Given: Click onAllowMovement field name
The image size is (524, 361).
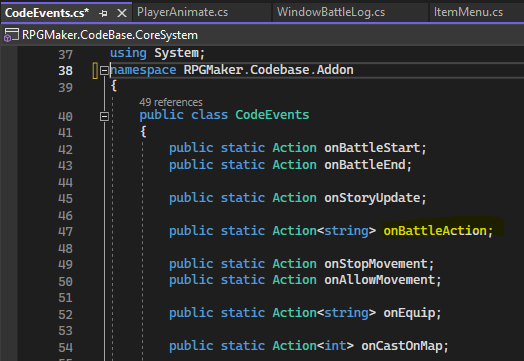Looking at the screenshot, I should click(x=379, y=280).
